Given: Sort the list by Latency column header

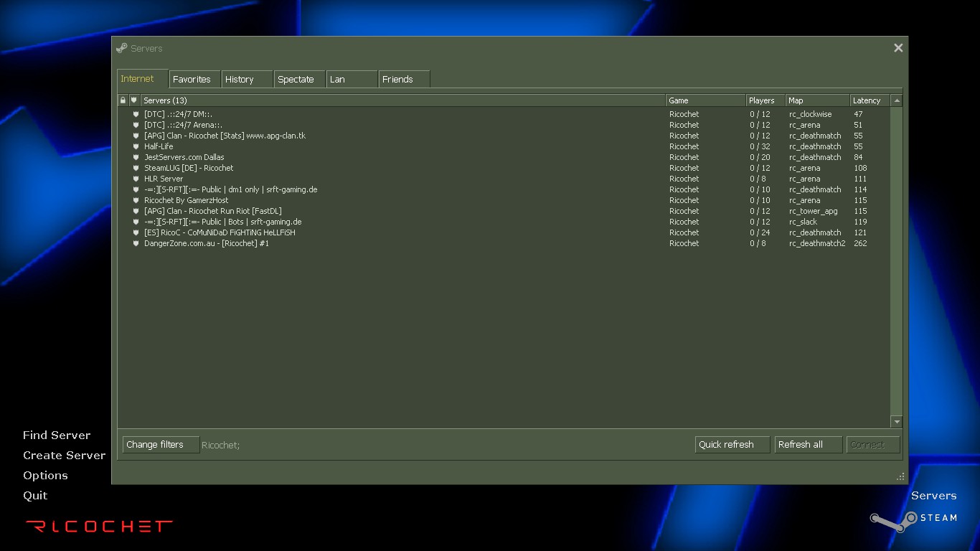Looking at the screenshot, I should (x=870, y=100).
